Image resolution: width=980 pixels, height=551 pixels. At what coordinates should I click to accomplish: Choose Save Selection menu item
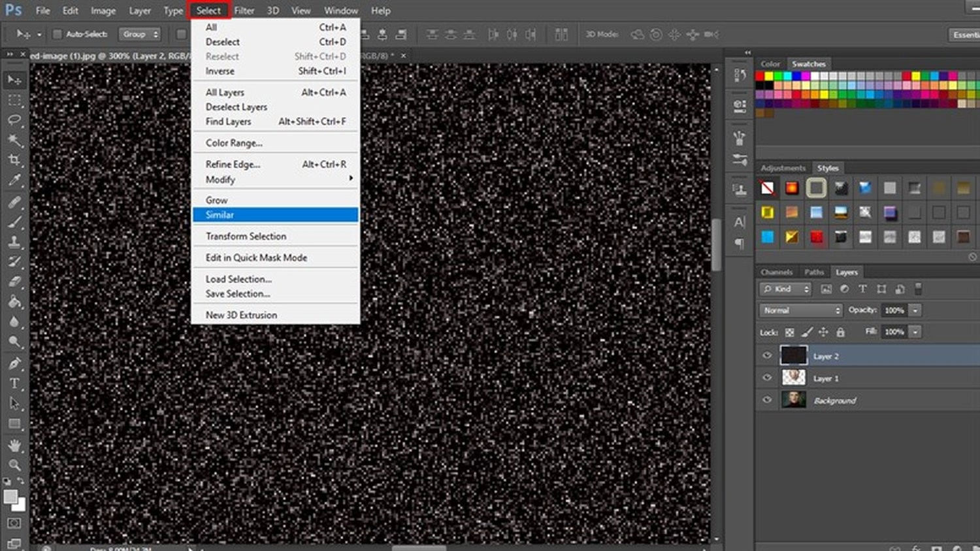click(x=276, y=294)
